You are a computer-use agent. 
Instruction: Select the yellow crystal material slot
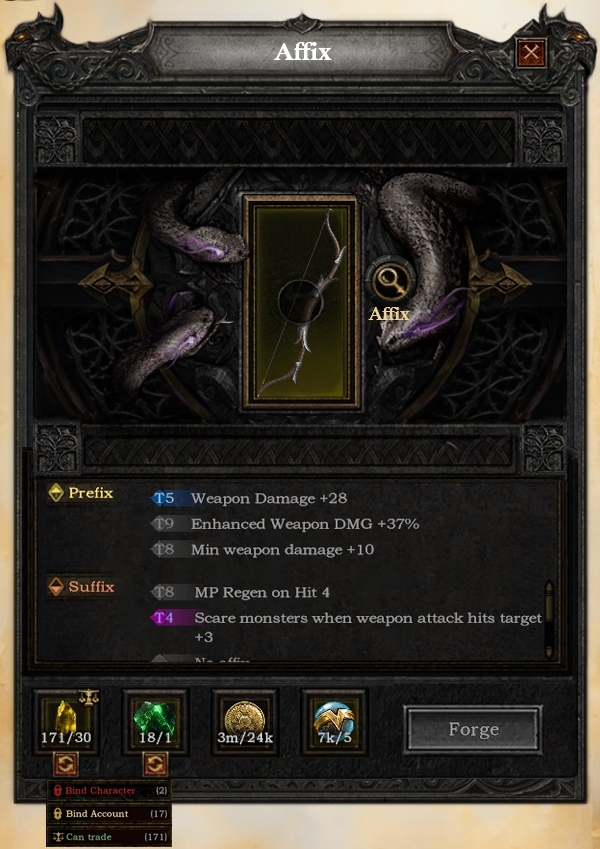click(x=66, y=721)
